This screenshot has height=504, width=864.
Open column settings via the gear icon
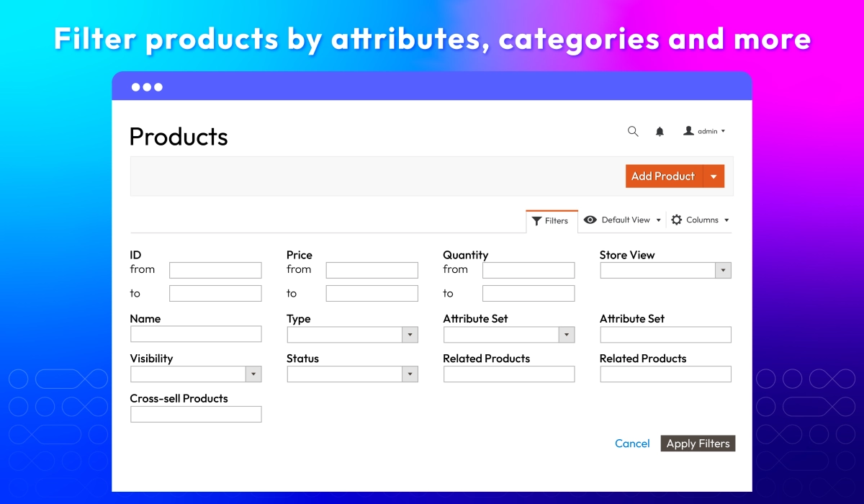[675, 220]
